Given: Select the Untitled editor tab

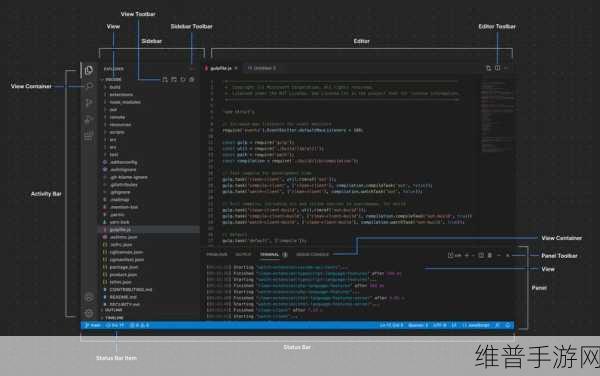Looking at the screenshot, I should click(x=262, y=68).
